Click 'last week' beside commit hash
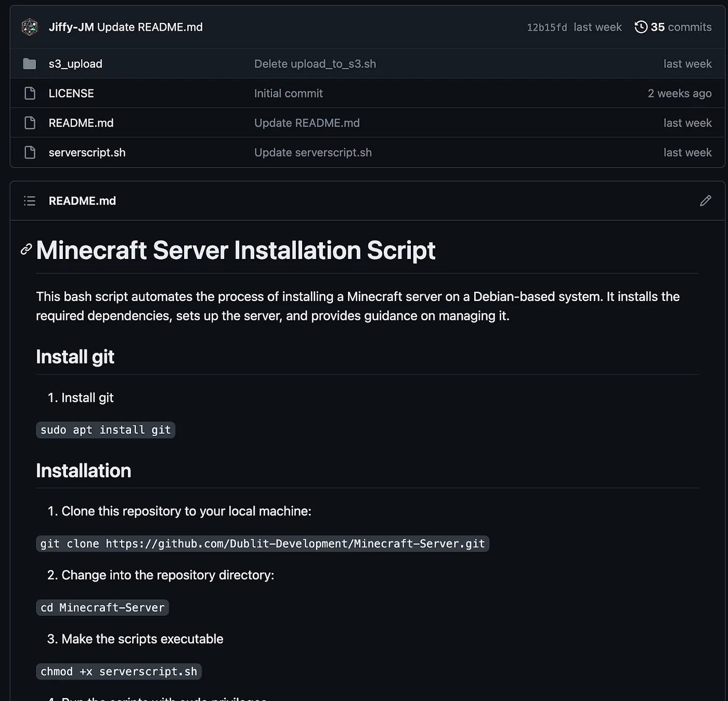The height and width of the screenshot is (701, 728). (597, 27)
